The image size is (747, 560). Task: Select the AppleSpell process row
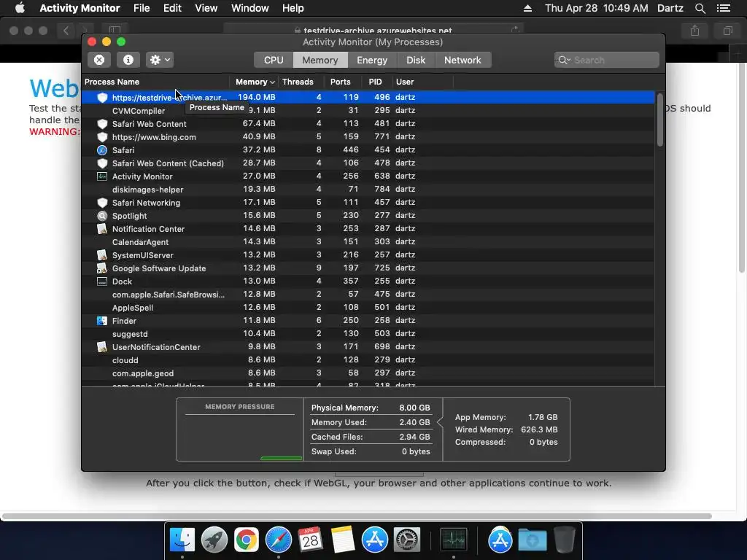click(x=368, y=308)
